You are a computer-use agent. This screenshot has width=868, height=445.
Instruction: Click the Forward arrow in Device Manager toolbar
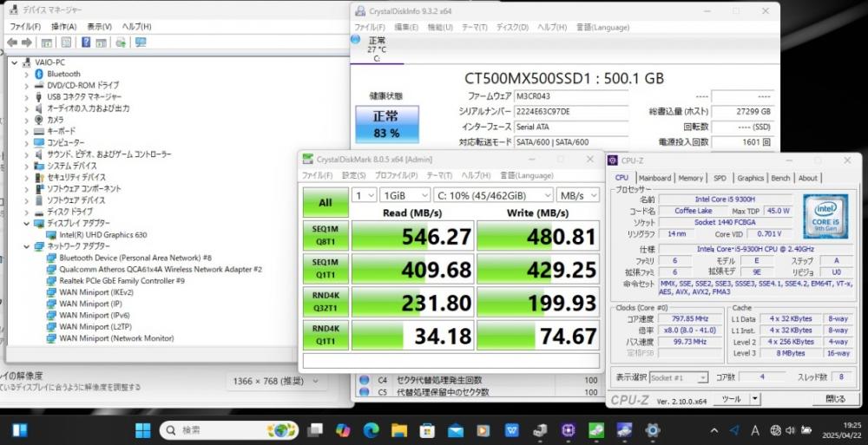coord(27,43)
